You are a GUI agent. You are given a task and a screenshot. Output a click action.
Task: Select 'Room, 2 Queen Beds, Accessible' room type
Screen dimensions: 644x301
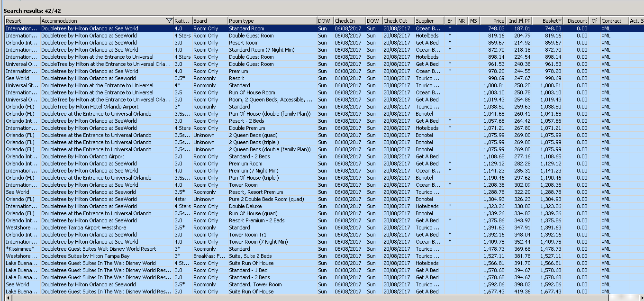point(272,100)
